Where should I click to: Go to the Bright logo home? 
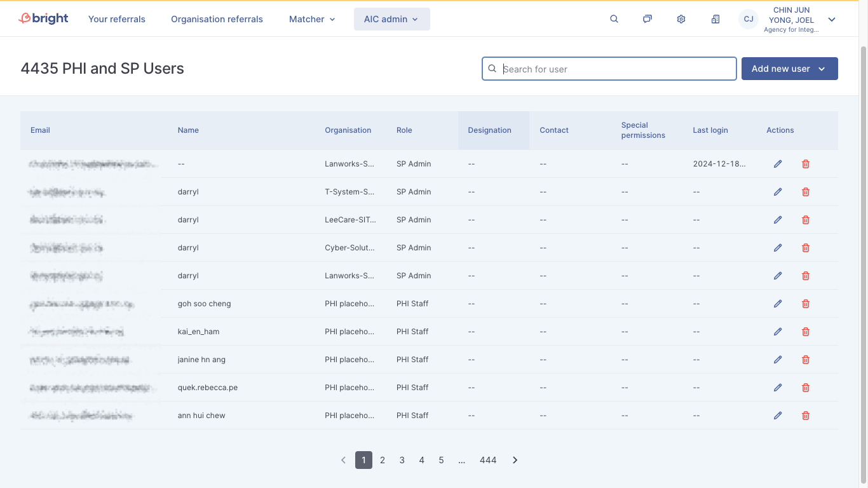43,18
